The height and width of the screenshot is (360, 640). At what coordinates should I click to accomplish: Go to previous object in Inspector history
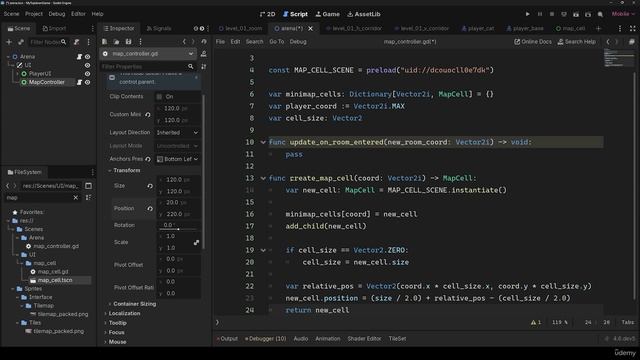(x=184, y=42)
